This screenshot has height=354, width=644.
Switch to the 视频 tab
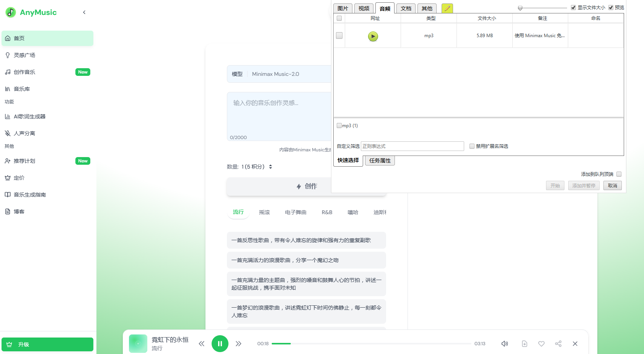[364, 8]
